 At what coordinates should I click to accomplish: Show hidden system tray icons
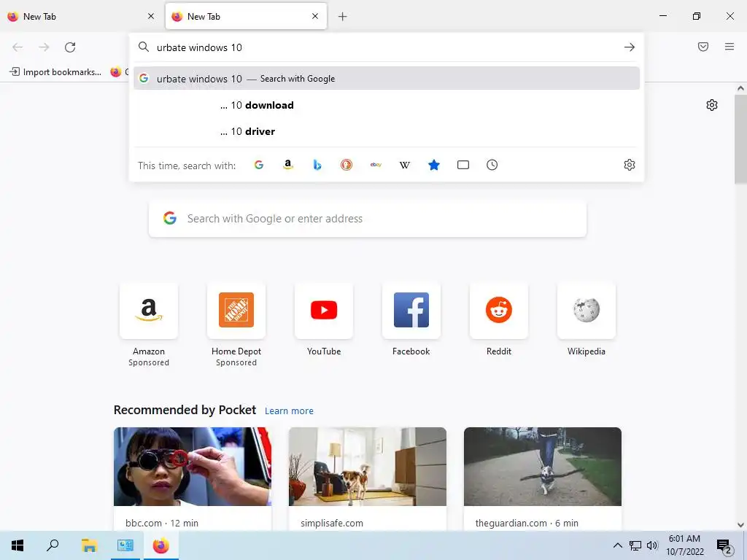click(617, 545)
